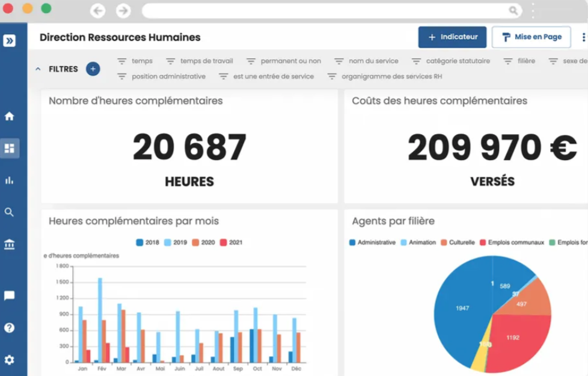Click the browser address bar
The image size is (588, 376).
click(325, 10)
